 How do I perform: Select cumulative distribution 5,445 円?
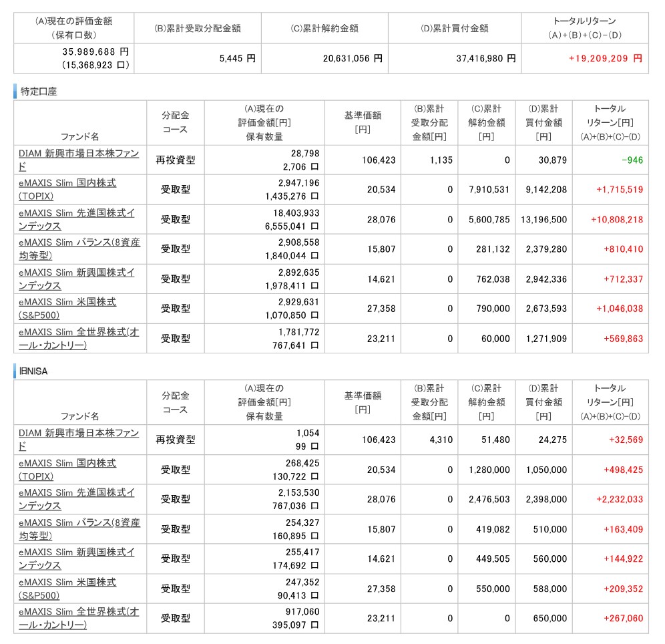[x=238, y=58]
